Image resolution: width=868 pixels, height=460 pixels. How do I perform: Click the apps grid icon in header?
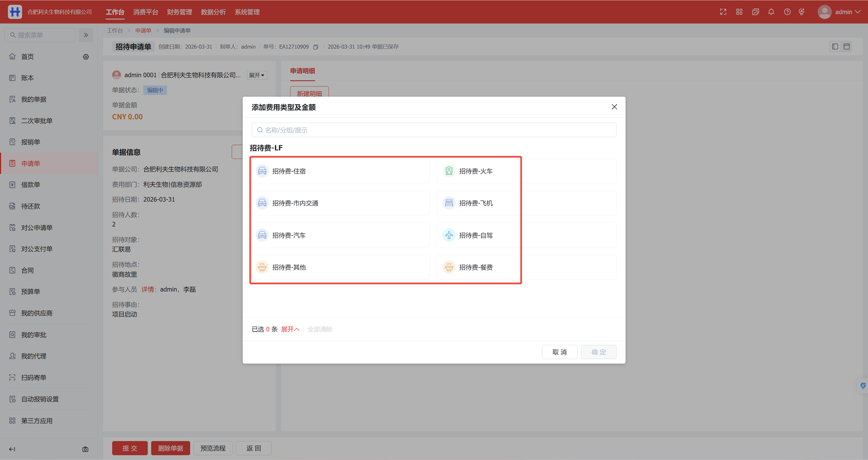[739, 12]
